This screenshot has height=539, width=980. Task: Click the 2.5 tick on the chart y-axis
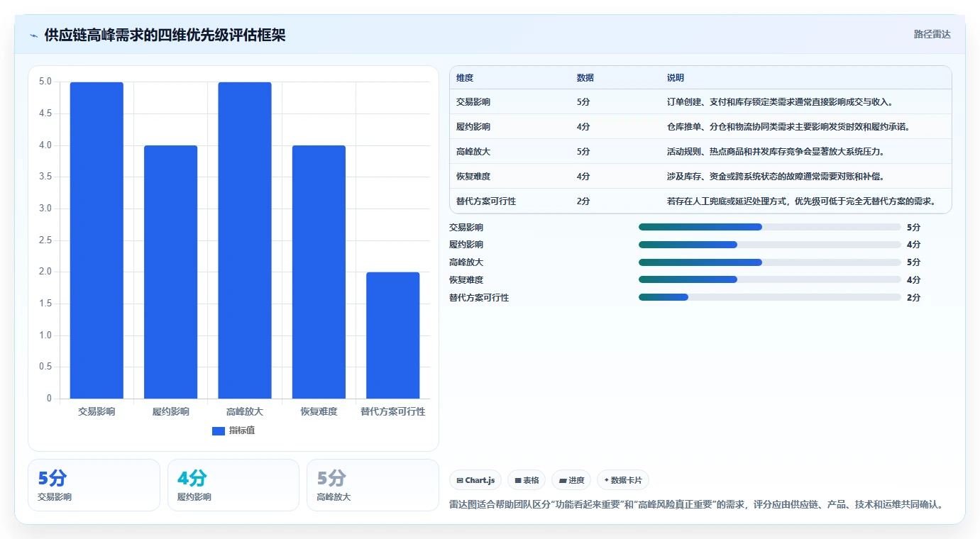[x=45, y=240]
